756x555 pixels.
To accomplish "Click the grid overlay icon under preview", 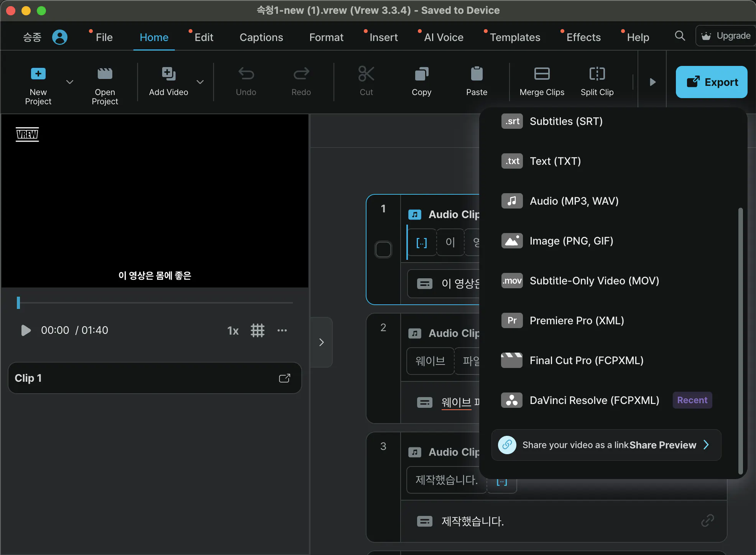I will click(x=258, y=330).
